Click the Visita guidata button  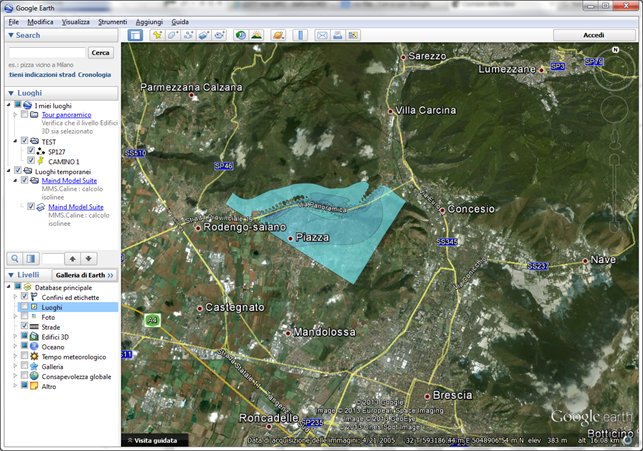click(x=153, y=441)
